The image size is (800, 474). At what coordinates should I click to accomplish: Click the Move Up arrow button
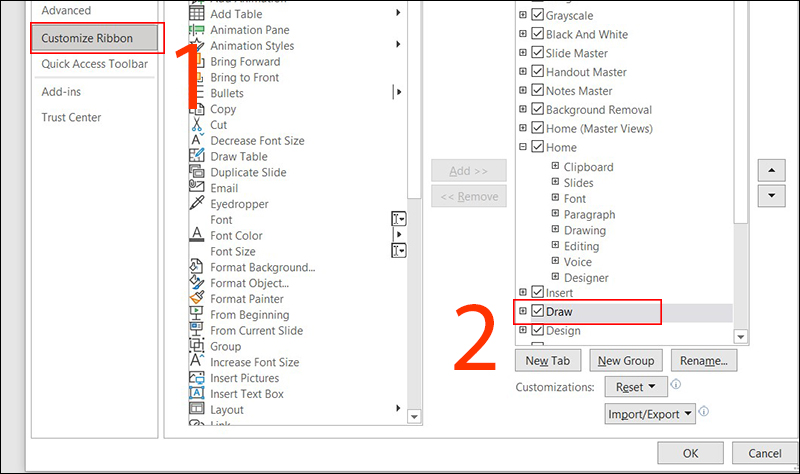click(771, 170)
